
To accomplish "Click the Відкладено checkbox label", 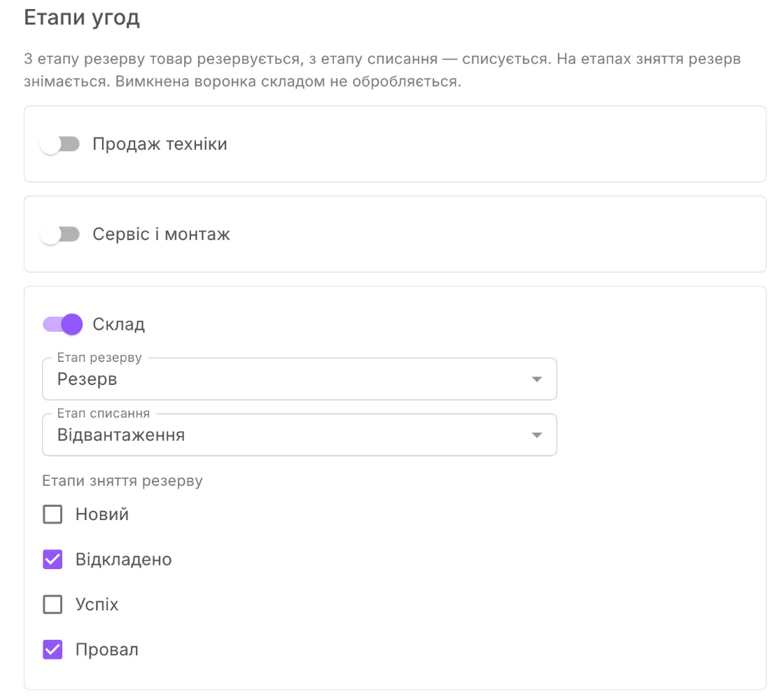I will click(x=123, y=559).
